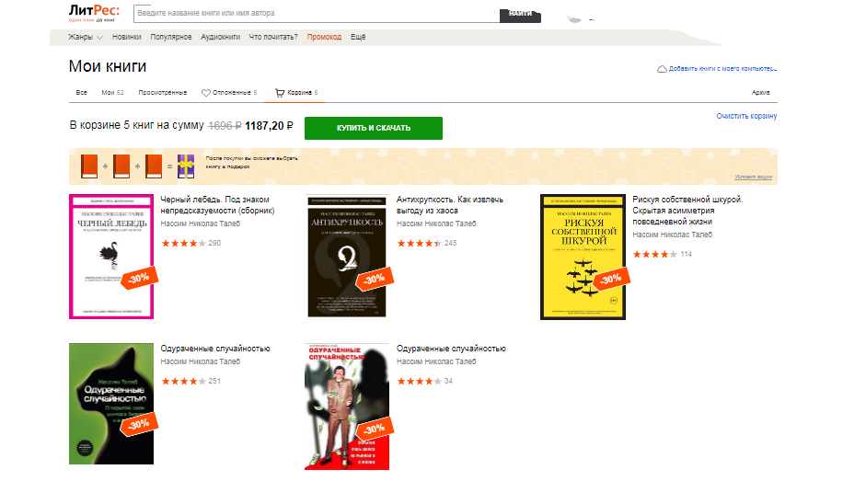The height and width of the screenshot is (504, 843).
Task: Click the Очистить корзину link
Action: click(x=746, y=116)
